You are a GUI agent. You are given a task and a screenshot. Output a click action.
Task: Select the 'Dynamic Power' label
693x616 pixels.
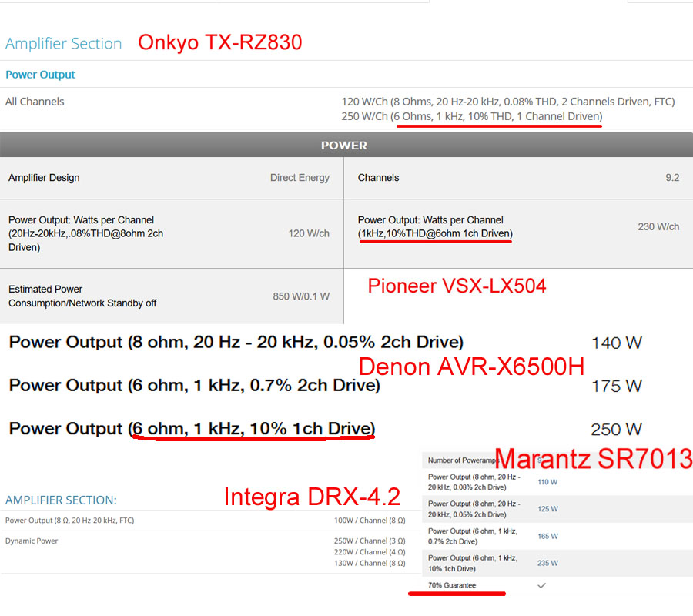click(32, 541)
